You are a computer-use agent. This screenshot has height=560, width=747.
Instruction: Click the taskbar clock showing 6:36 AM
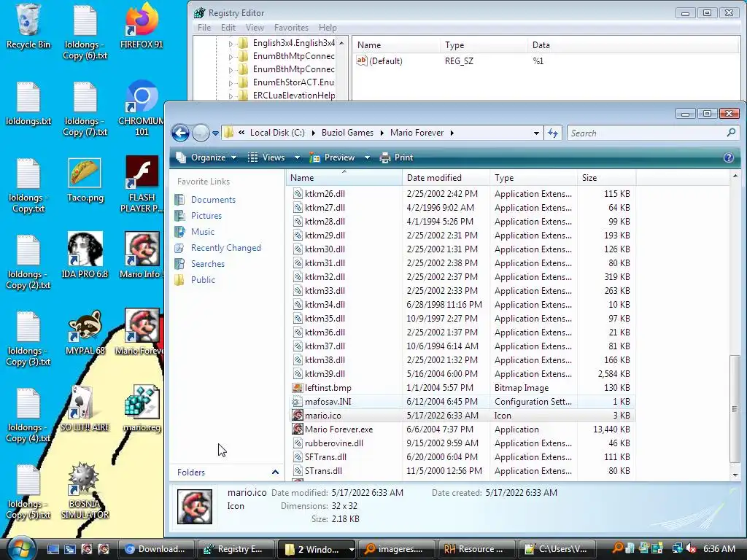[719, 549]
